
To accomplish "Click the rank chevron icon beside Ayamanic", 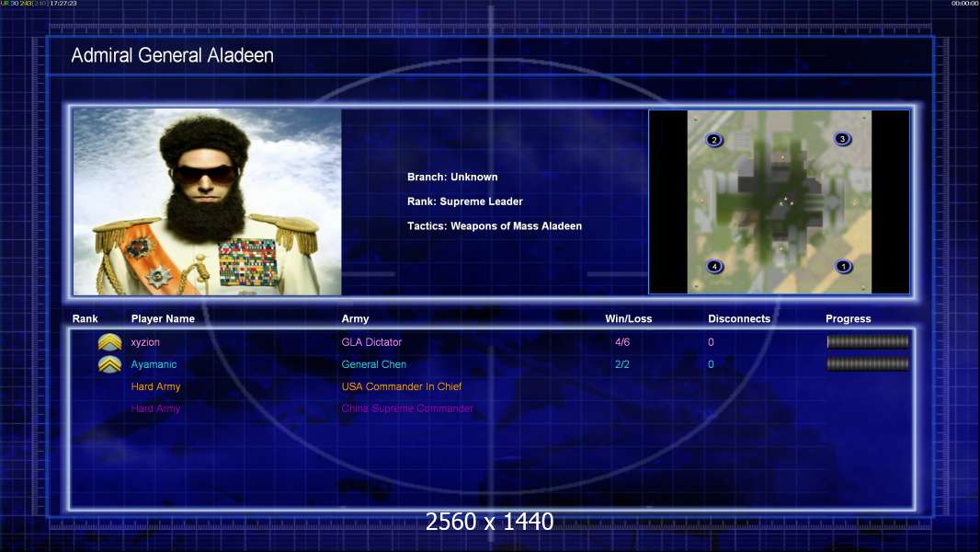I will click(109, 364).
